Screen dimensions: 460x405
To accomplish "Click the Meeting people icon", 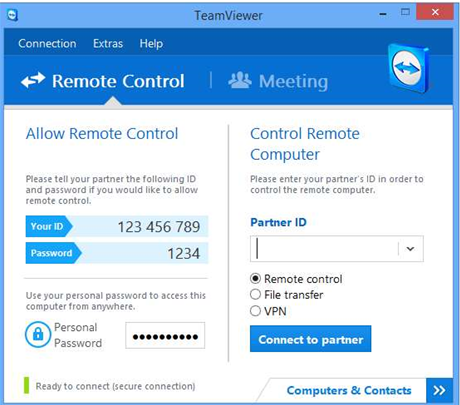I will (240, 80).
